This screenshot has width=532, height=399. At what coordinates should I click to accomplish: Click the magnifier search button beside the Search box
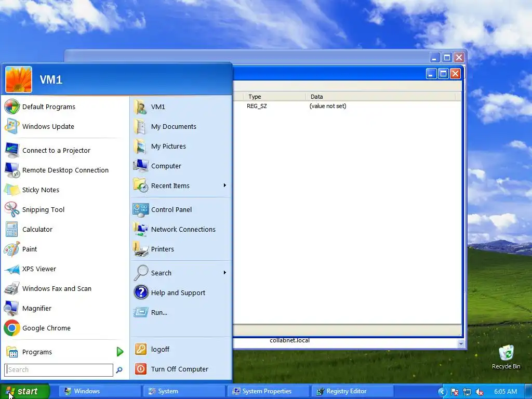point(119,370)
